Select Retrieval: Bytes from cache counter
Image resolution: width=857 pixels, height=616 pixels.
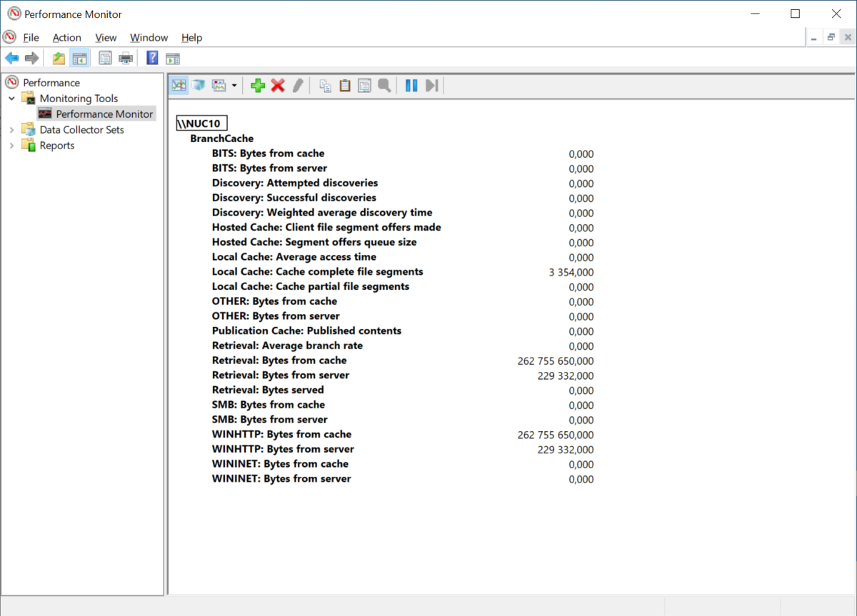[x=279, y=360]
